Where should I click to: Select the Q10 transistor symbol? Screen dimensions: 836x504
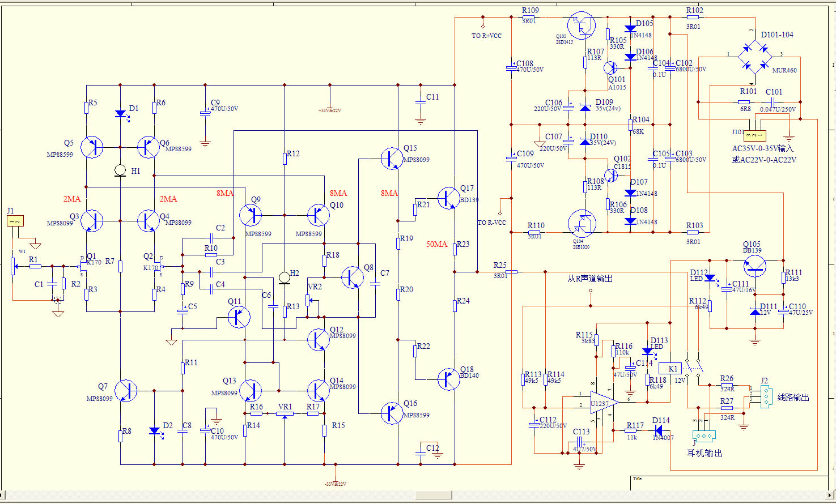(319, 215)
